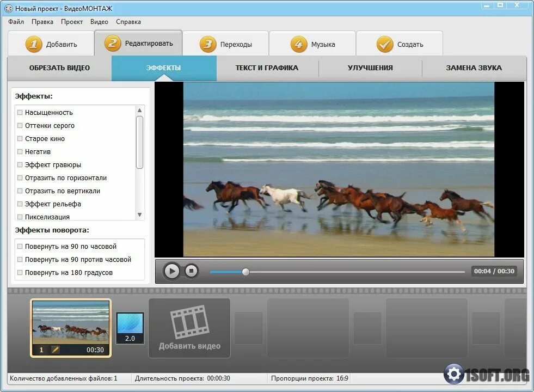The image size is (534, 392).
Task: Click the number 3 badge on Переходы tab
Action: [x=208, y=44]
